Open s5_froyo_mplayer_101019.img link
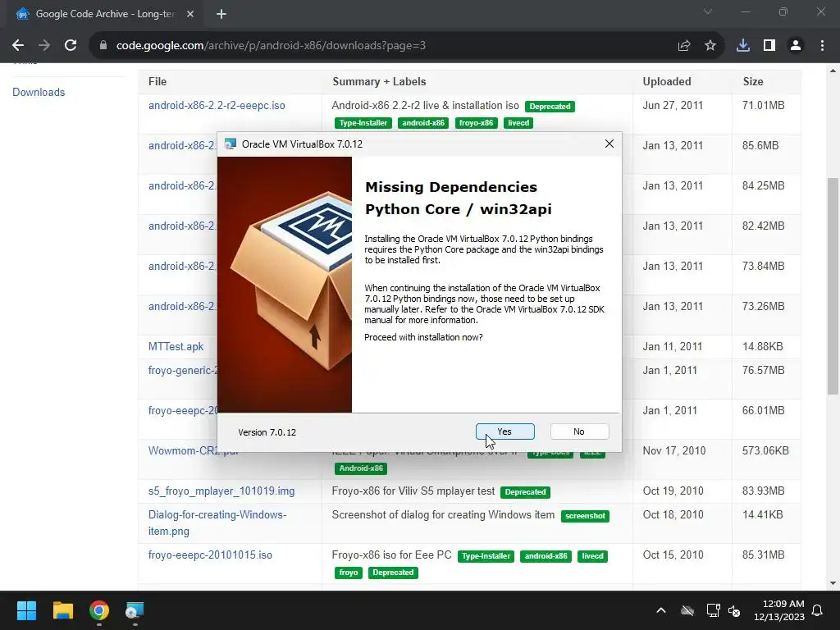 tap(221, 491)
